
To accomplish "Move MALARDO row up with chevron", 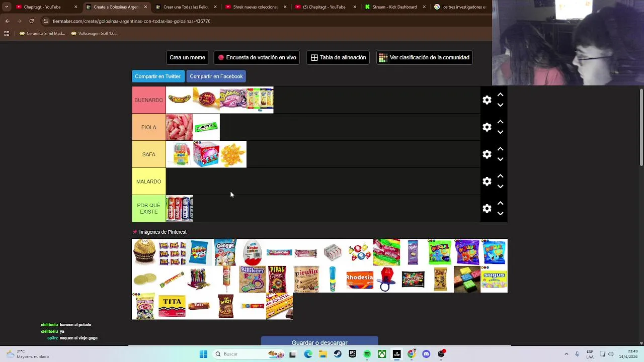I will coord(500,176).
